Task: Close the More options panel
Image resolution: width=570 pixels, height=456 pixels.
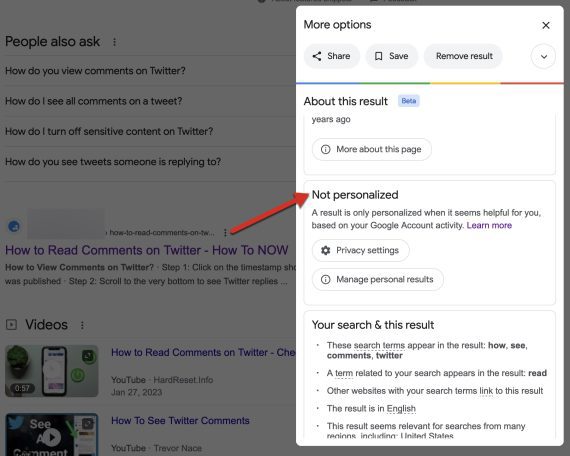Action: (545, 25)
